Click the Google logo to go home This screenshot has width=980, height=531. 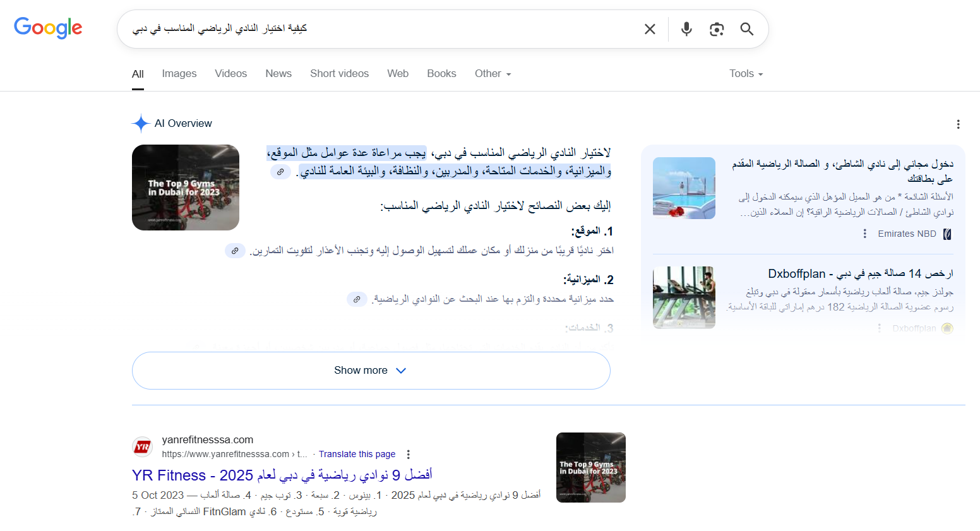pos(48,27)
